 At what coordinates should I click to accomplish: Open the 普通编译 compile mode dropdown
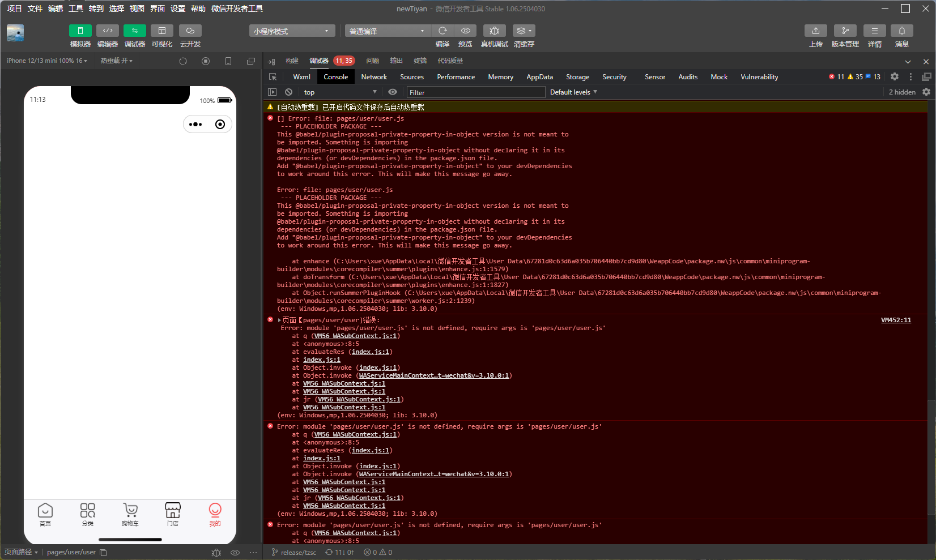tap(388, 31)
